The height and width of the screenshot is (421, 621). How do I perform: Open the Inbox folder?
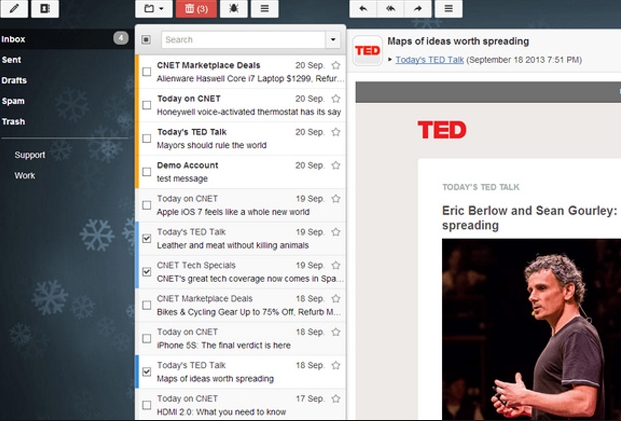65,39
